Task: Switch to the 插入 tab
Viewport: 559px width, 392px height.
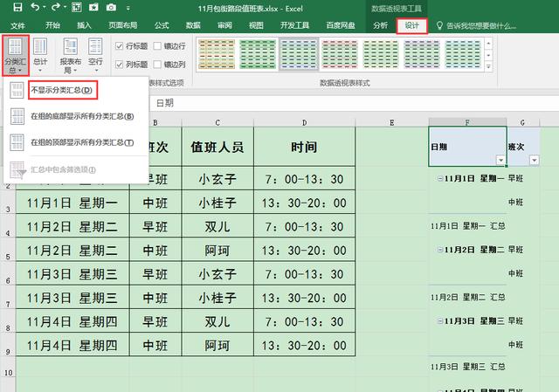Action: tap(84, 25)
